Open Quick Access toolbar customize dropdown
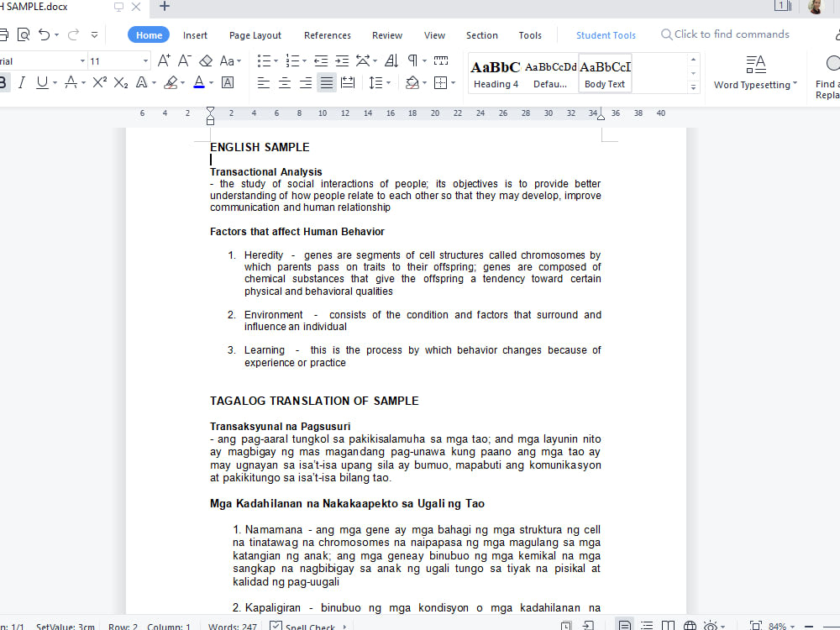 pos(94,34)
